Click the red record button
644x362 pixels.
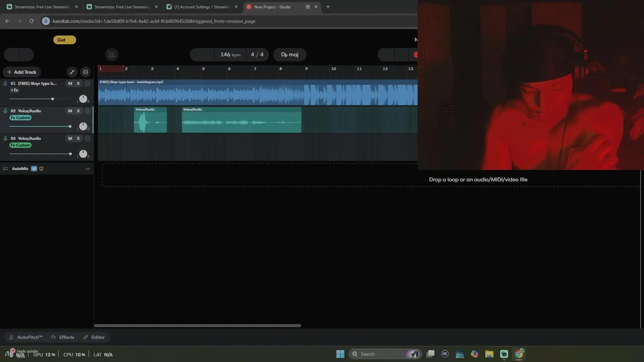click(416, 55)
